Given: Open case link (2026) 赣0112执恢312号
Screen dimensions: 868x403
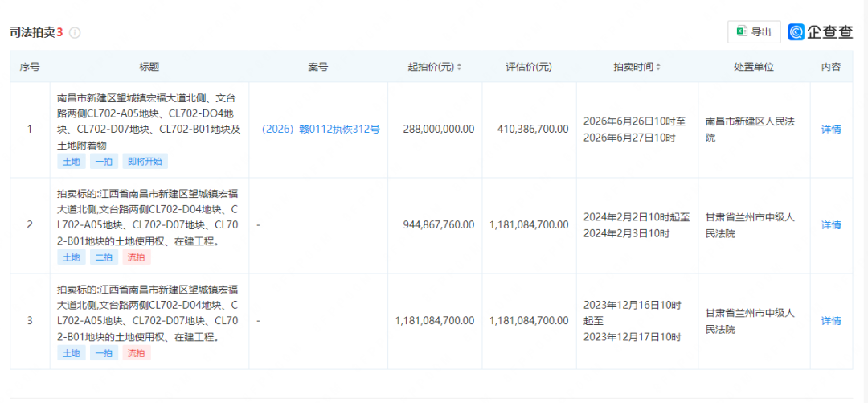Looking at the screenshot, I should (x=321, y=130).
